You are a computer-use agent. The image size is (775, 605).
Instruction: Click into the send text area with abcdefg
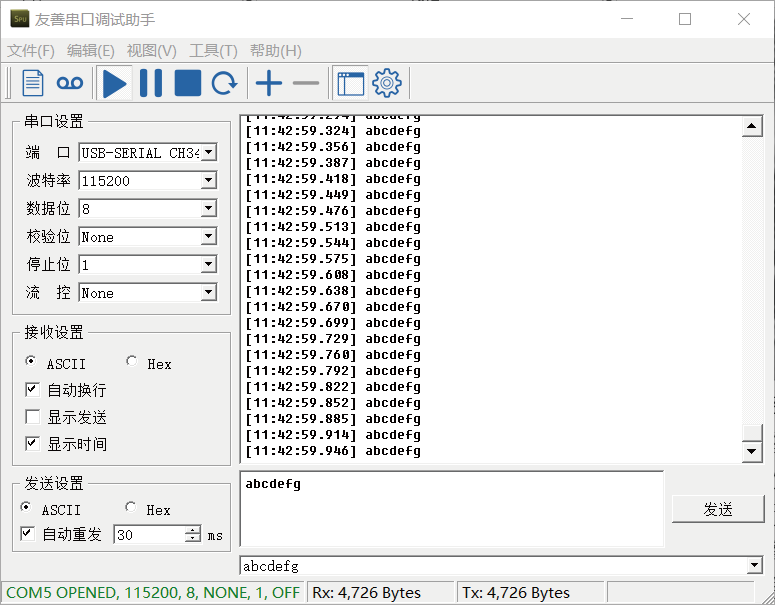[452, 509]
